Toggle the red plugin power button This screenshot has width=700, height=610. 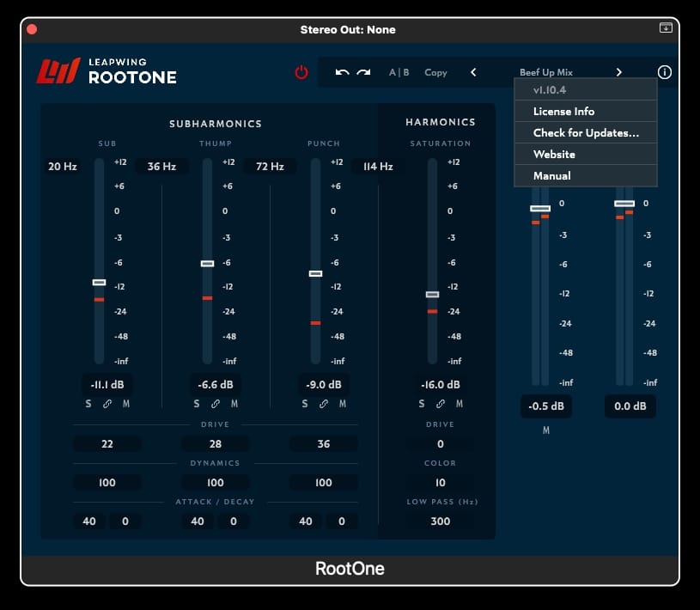[x=301, y=72]
